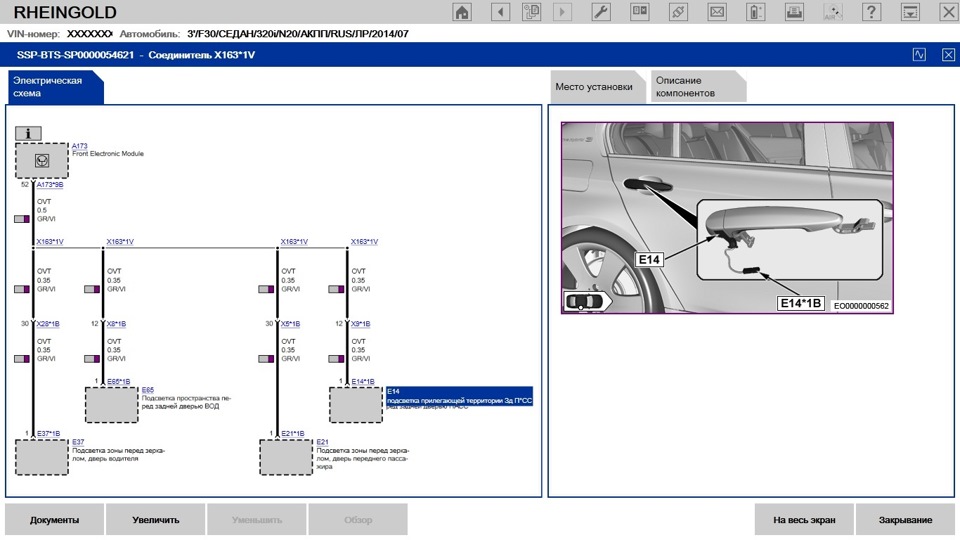Go to the home screen icon

coord(462,12)
